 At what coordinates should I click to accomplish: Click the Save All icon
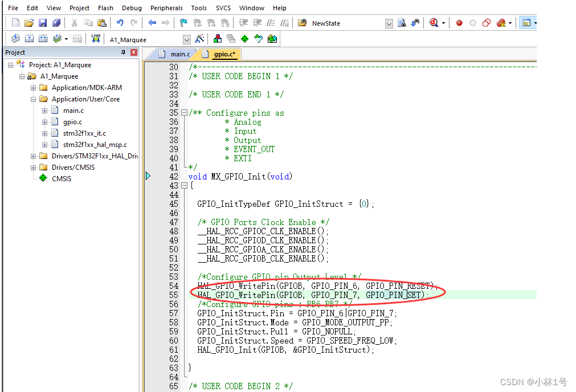click(55, 23)
